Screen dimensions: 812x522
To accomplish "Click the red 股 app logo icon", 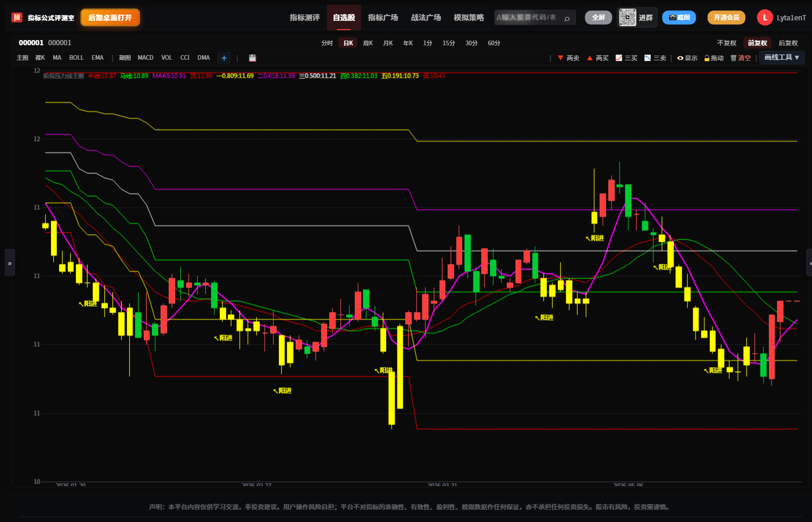I will click(x=17, y=17).
